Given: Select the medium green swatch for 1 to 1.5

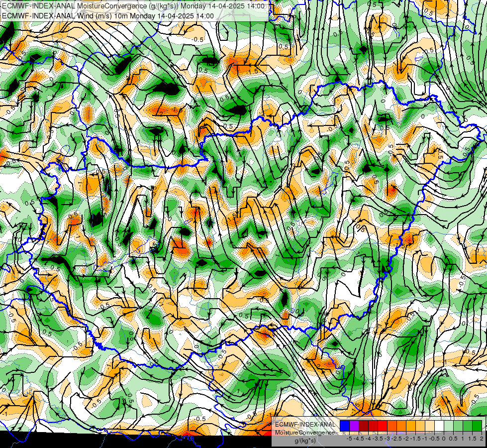Looking at the screenshot, I should 468,426.
